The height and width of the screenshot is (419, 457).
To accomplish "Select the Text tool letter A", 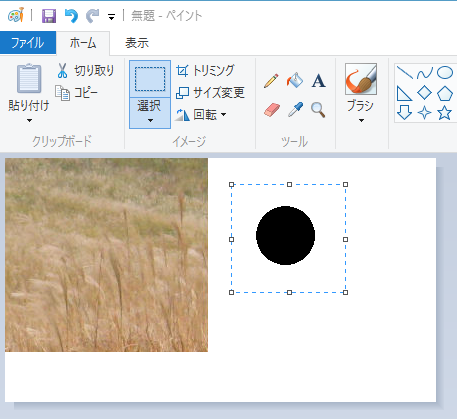I will click(x=318, y=81).
